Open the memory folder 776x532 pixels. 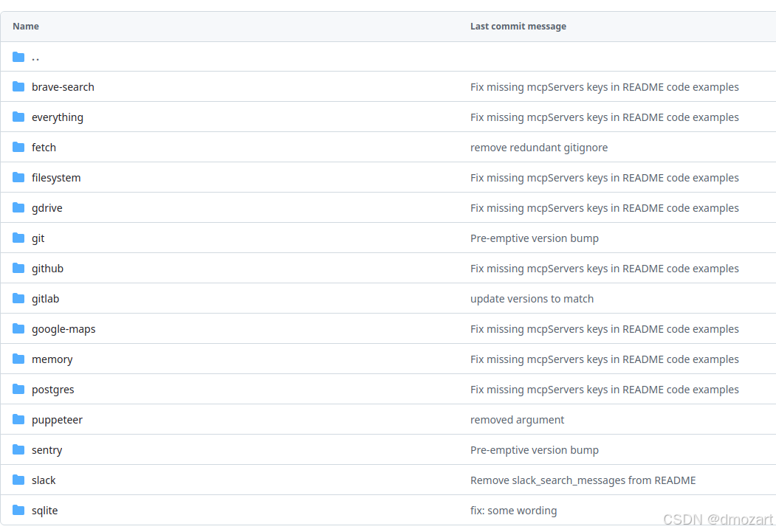(52, 359)
